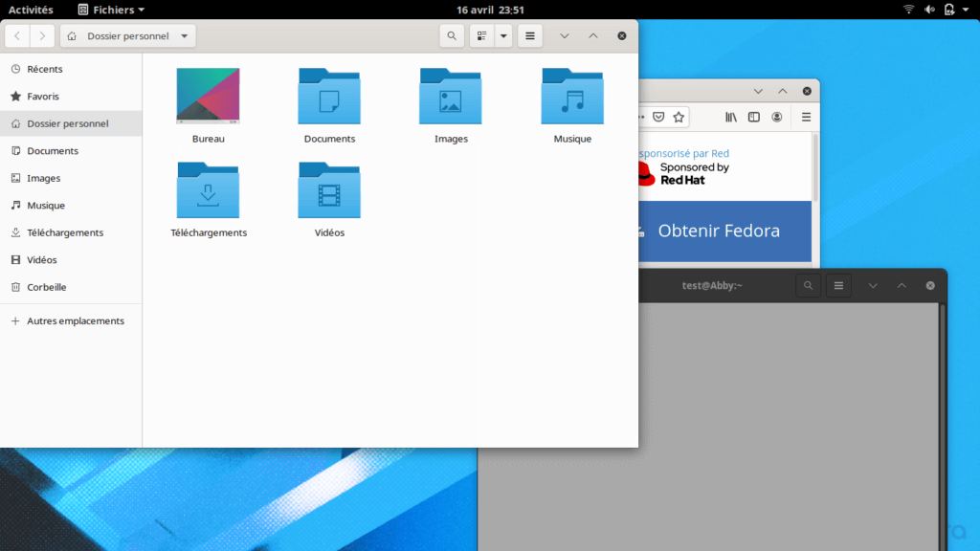This screenshot has height=551, width=980.
Task: Bookmark page with Firefox star icon
Action: click(679, 117)
